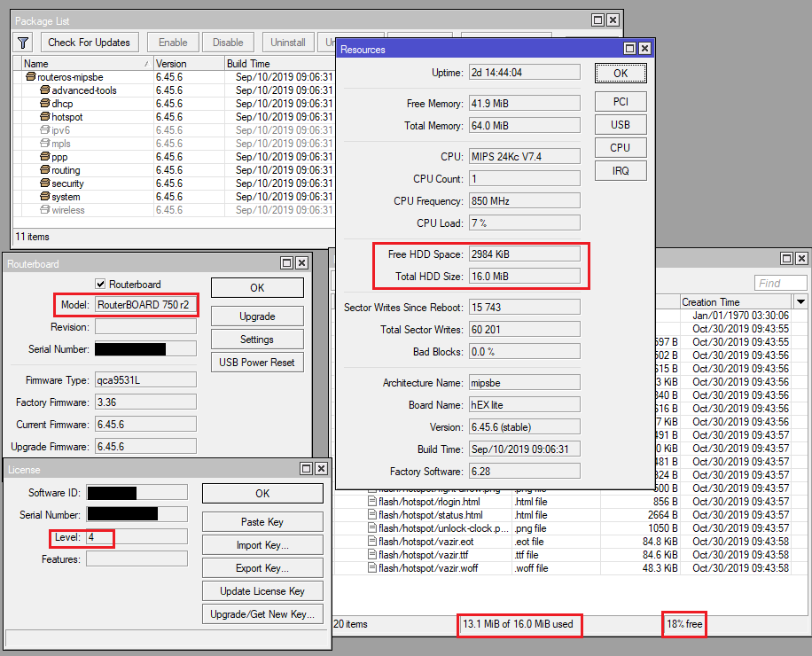The image size is (812, 656).
Task: Select the hotspot package icon
Action: pos(45,116)
